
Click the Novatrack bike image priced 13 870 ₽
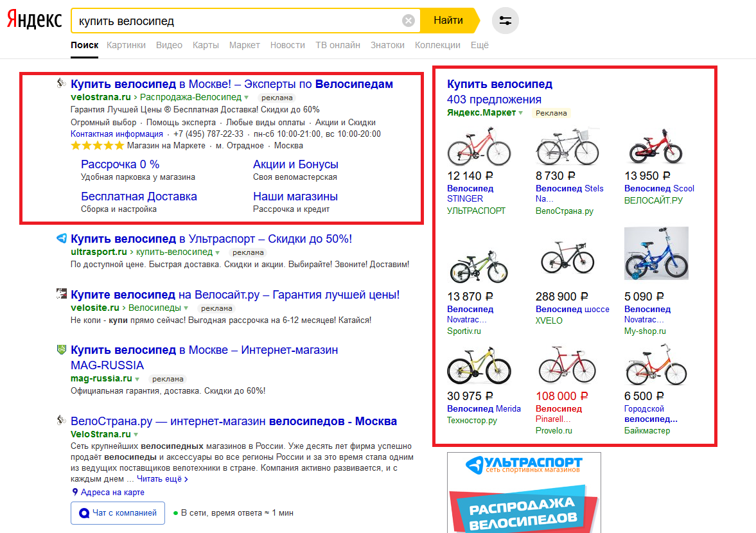pos(479,266)
